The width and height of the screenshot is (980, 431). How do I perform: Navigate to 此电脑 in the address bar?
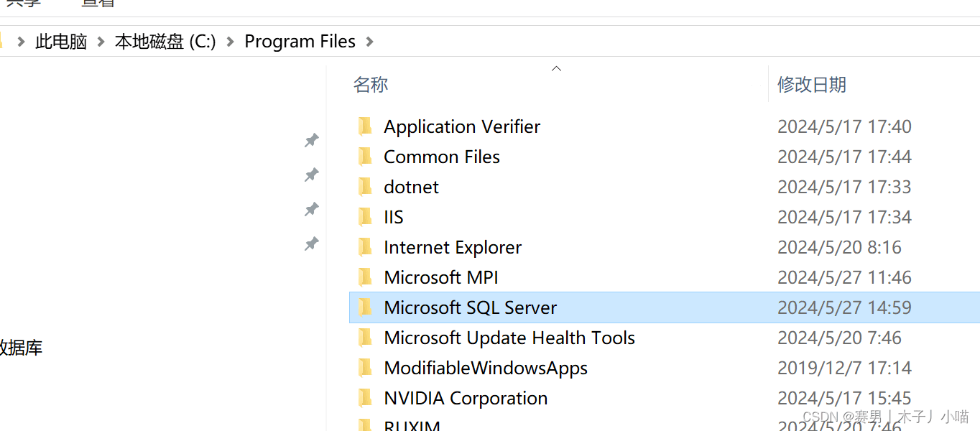click(61, 42)
